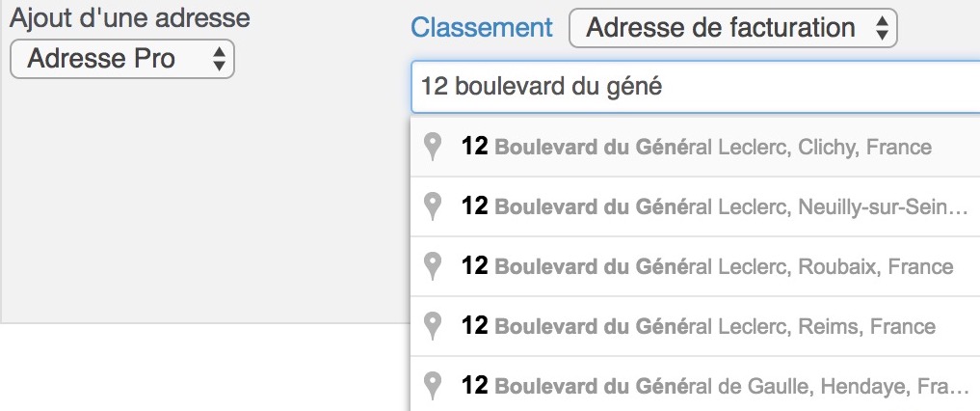
Task: Pick the Général Leclerc, Roubaix address suggestion
Action: pos(695,266)
